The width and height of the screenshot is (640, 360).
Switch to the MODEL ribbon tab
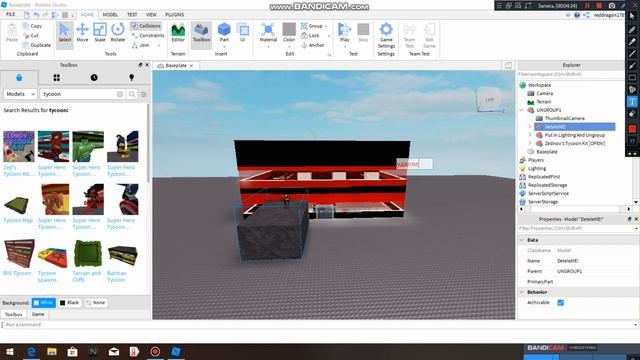[x=110, y=14]
